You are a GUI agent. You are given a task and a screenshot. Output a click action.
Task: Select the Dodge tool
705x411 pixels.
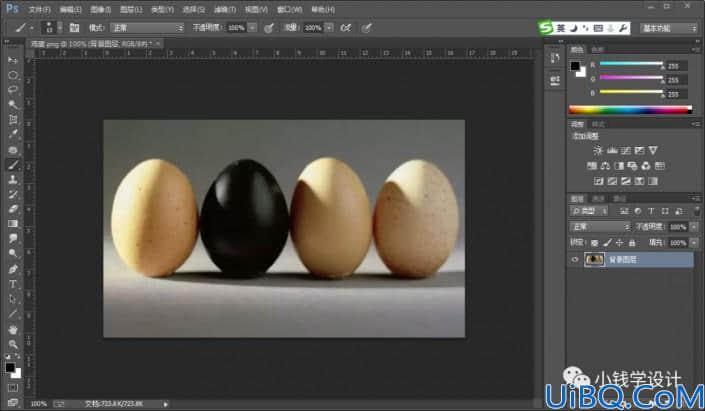click(x=13, y=253)
